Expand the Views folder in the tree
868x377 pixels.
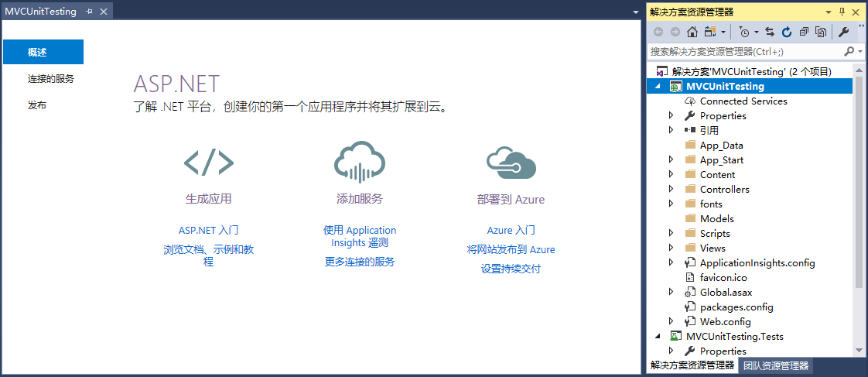(672, 248)
